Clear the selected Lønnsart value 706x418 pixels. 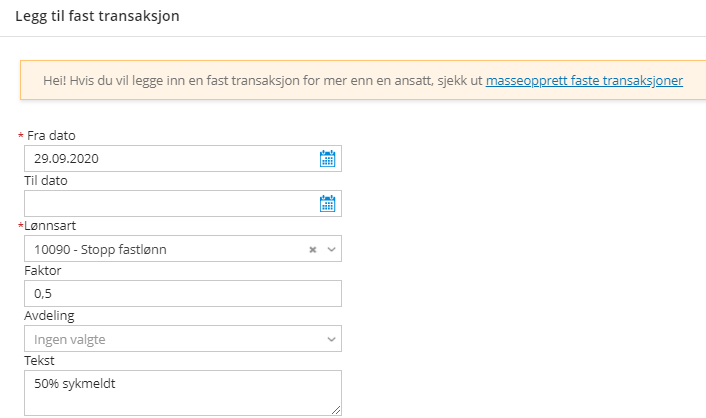tap(312, 249)
